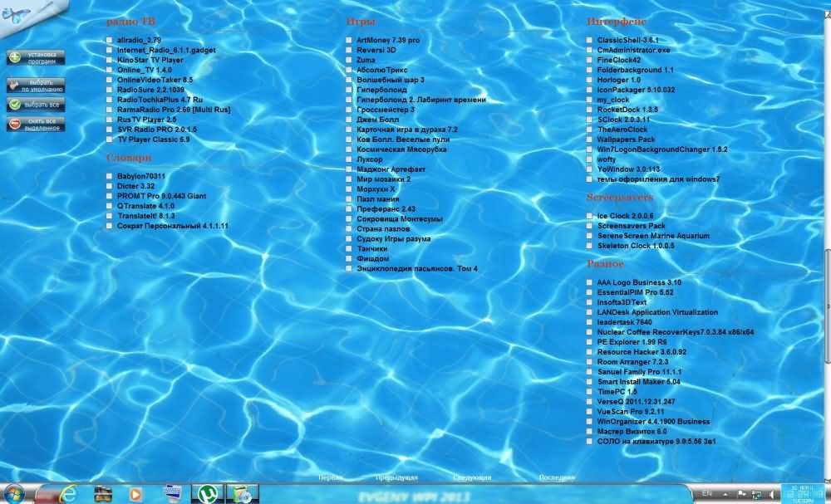The width and height of the screenshot is (831, 504).
Task: Go to the Предыдущая page
Action: (396, 478)
